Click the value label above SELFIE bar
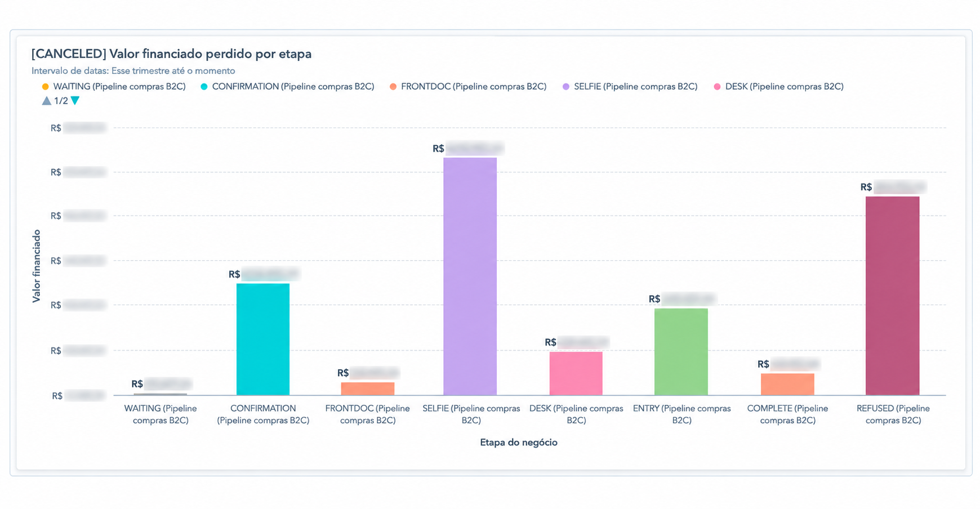Screen dimensions: 980x509 [x=468, y=149]
